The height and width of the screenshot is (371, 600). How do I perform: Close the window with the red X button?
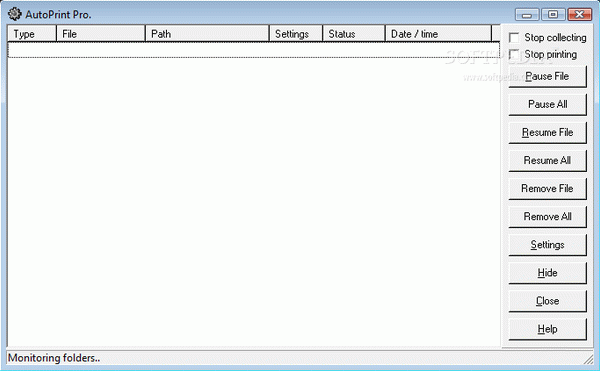coord(579,15)
